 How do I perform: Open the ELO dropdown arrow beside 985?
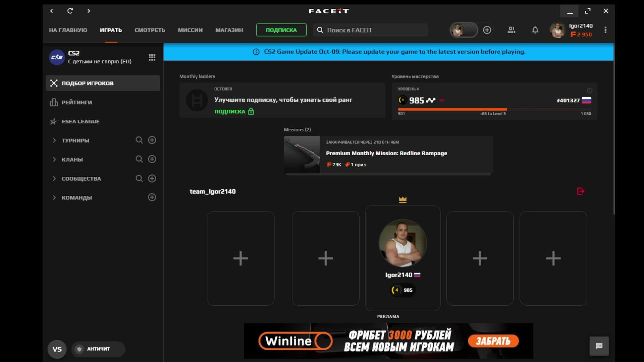[442, 100]
